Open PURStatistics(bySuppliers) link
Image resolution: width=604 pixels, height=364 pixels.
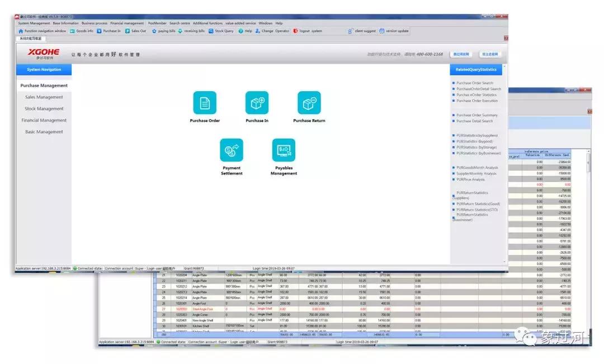[477, 135]
